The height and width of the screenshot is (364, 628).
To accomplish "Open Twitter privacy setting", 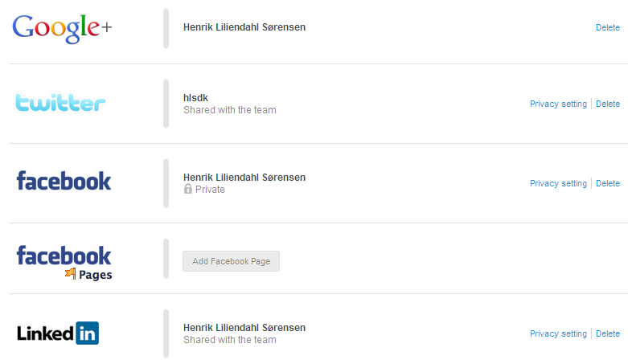I will pyautogui.click(x=558, y=104).
